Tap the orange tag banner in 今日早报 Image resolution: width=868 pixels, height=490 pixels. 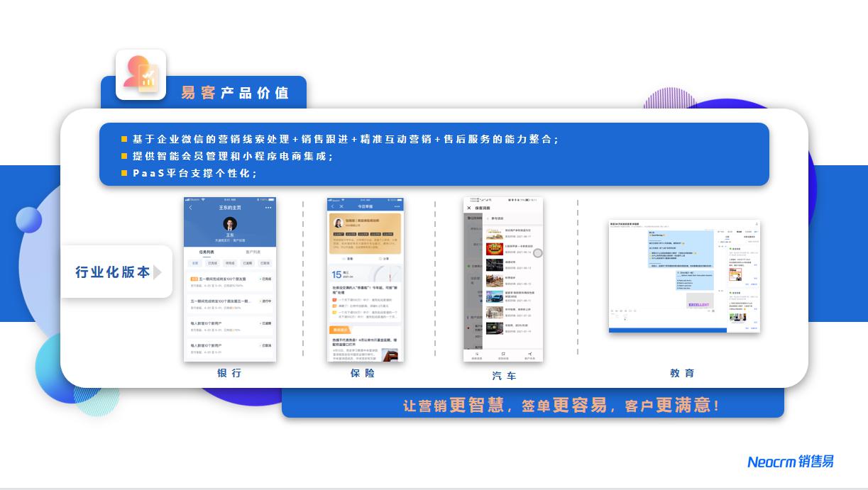click(x=340, y=330)
